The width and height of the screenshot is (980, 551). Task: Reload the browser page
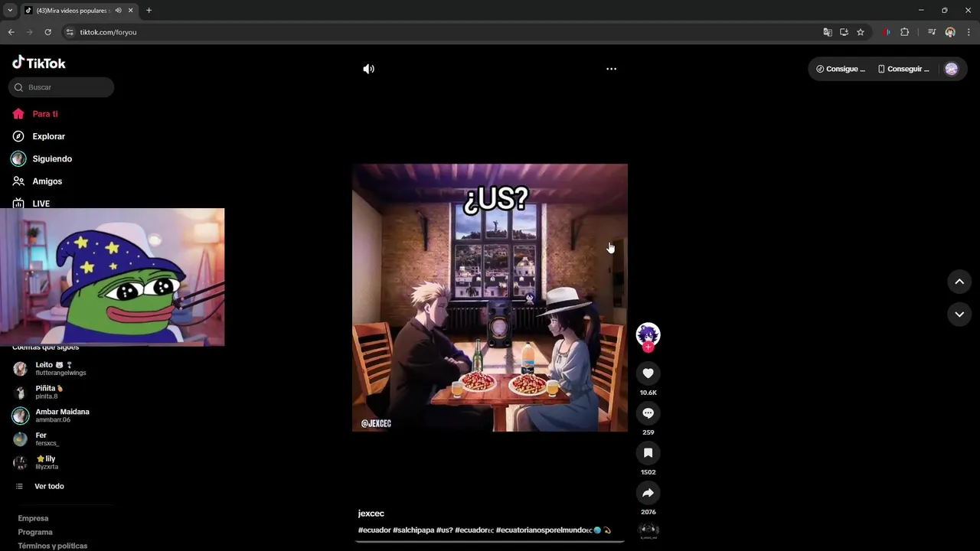point(47,32)
